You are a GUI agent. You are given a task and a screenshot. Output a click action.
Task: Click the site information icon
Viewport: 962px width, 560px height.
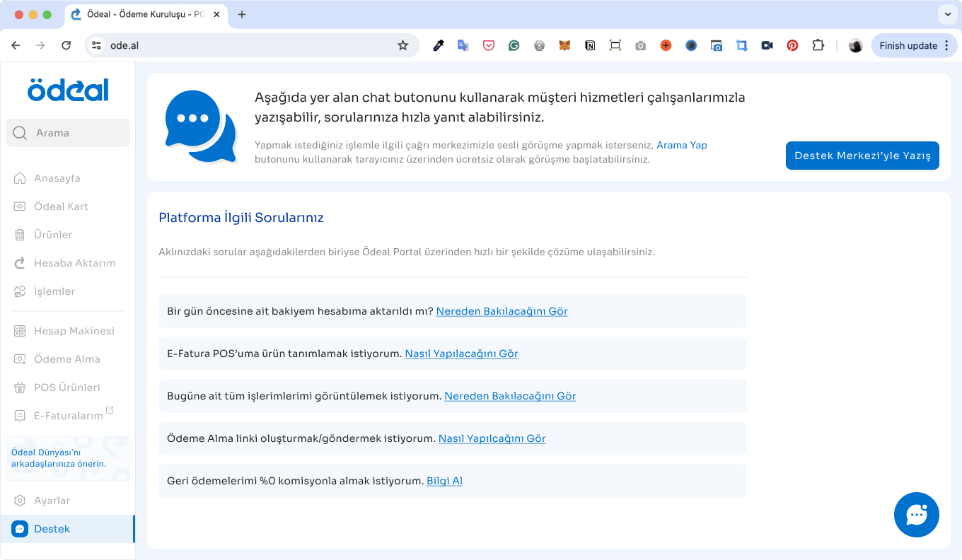tap(97, 45)
